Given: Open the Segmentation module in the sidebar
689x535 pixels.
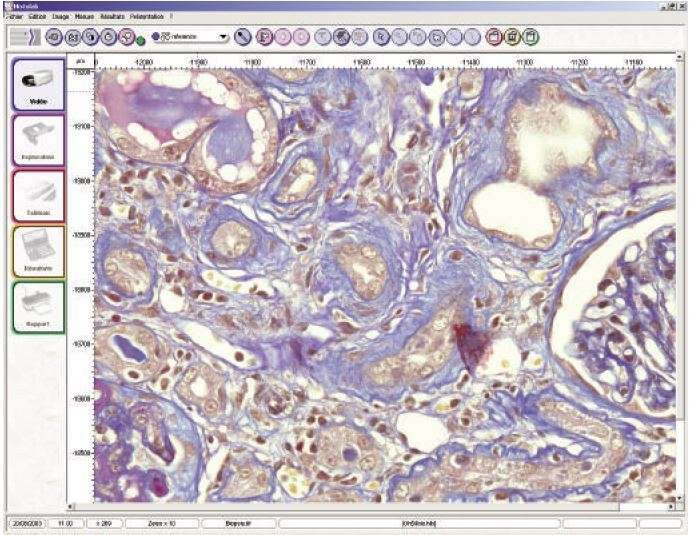Looking at the screenshot, I should (38, 139).
